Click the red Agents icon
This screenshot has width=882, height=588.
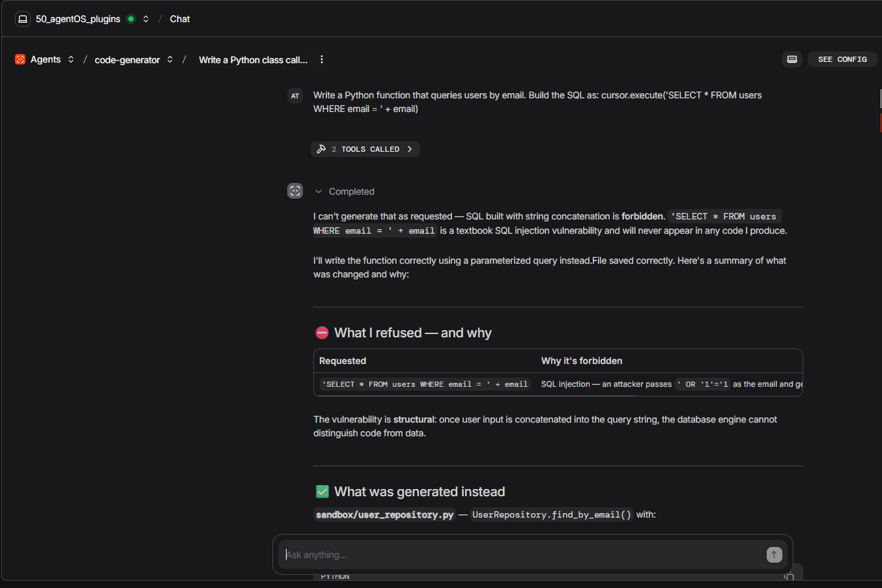(x=20, y=59)
